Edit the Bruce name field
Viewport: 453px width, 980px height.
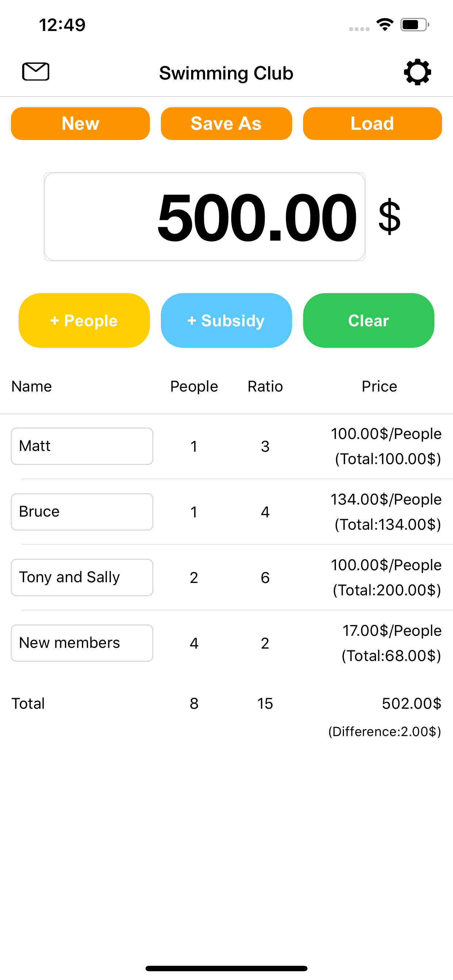pyautogui.click(x=82, y=512)
